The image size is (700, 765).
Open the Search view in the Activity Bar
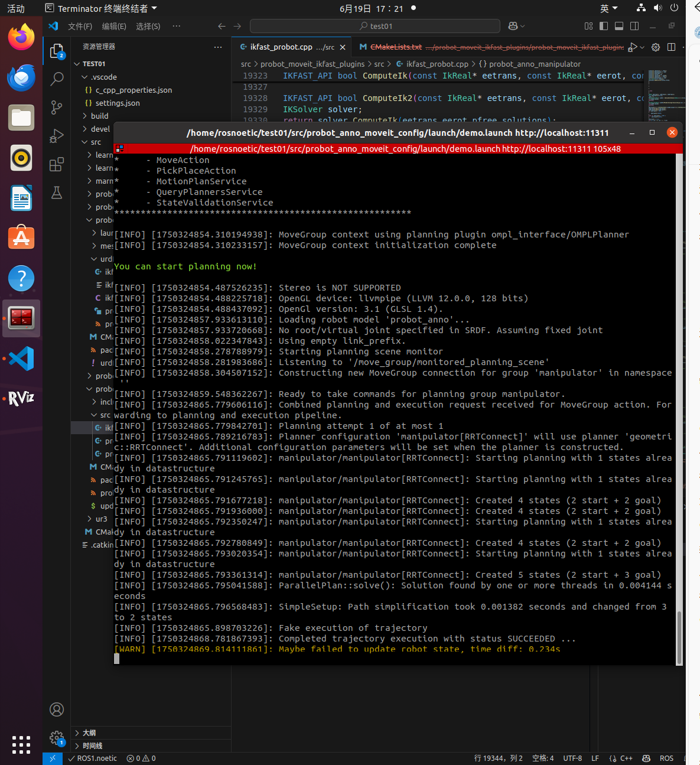(57, 79)
